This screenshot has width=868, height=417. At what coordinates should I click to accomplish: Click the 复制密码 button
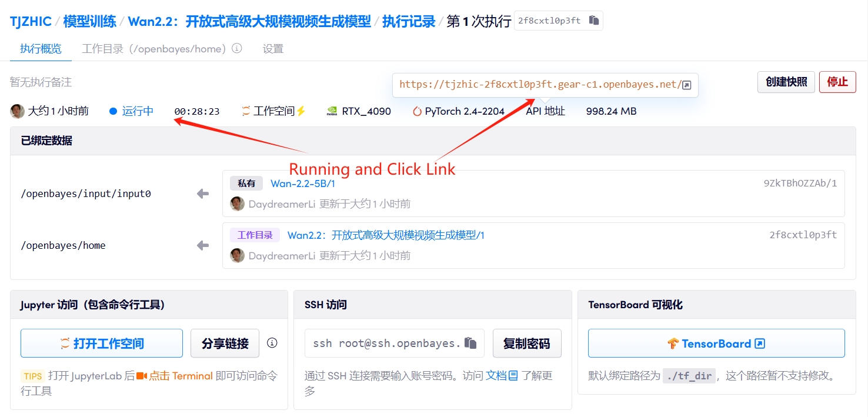tap(527, 343)
